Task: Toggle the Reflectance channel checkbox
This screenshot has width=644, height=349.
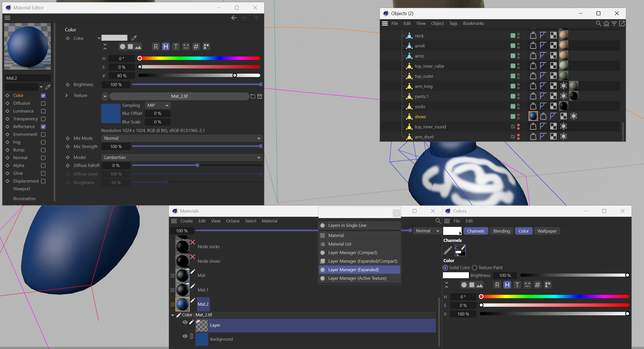Action: [x=43, y=127]
